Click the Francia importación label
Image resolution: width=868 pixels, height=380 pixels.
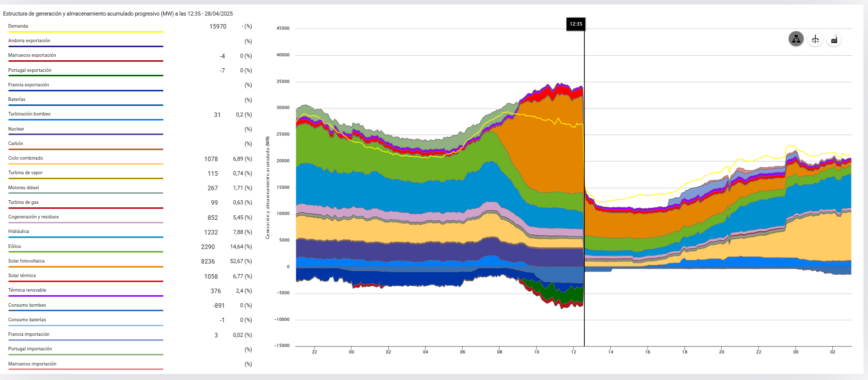[x=29, y=334]
